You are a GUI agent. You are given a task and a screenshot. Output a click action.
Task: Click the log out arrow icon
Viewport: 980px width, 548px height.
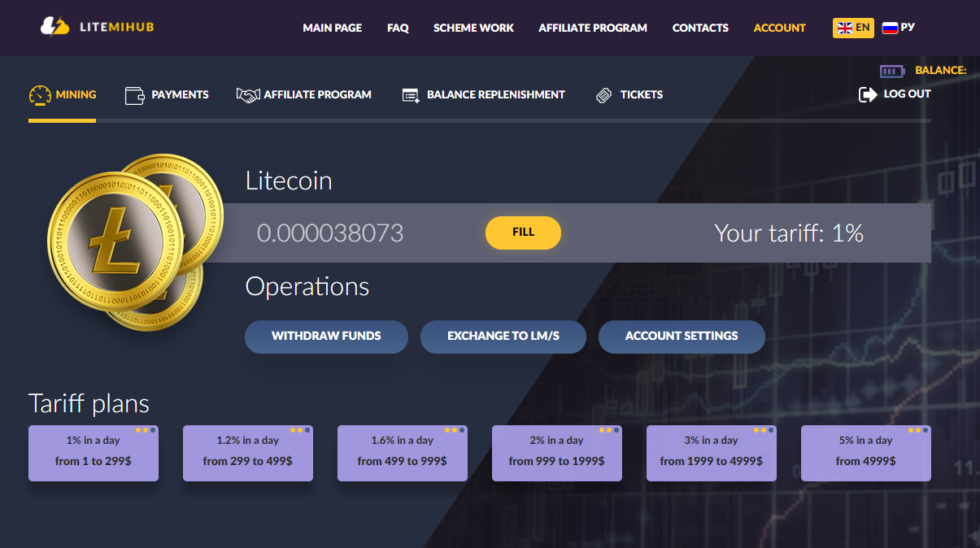click(x=868, y=94)
